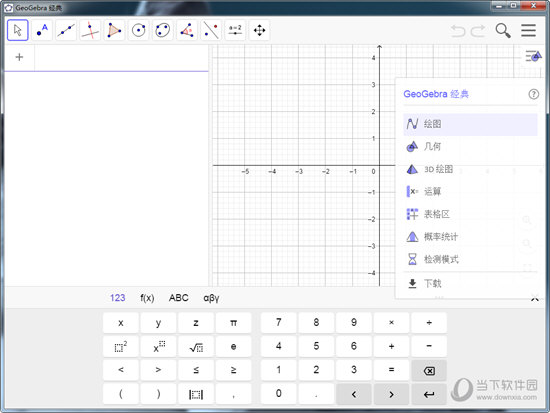Select the Angle tool
This screenshot has height=413, width=550.
coord(187,30)
